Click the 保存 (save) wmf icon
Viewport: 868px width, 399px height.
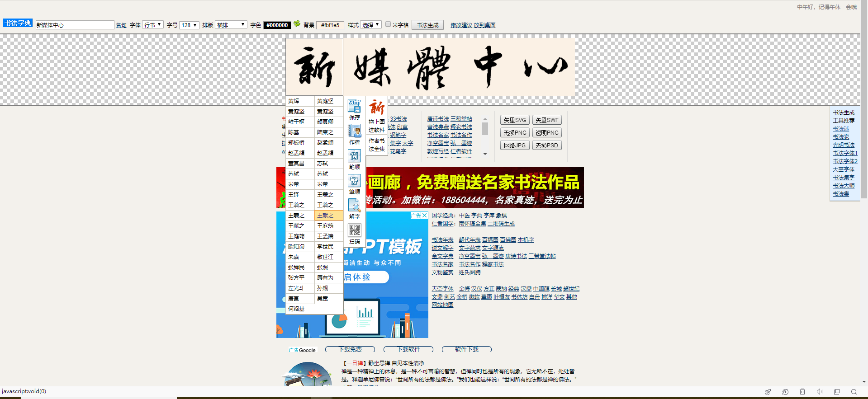[354, 106]
